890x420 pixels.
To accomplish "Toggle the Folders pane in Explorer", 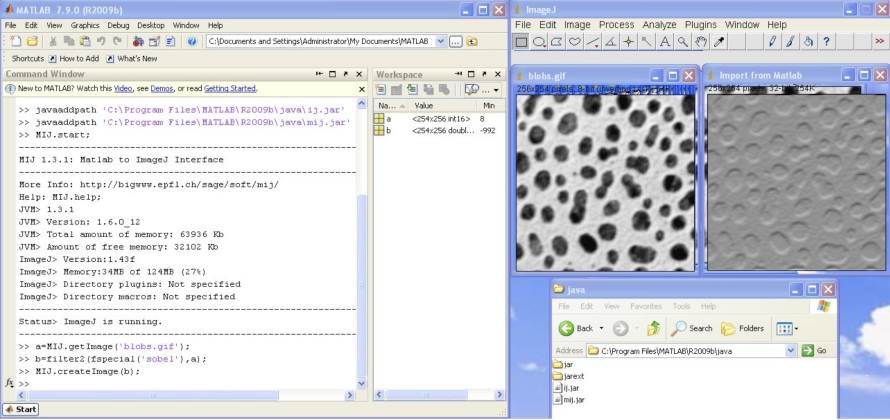I will pyautogui.click(x=743, y=328).
